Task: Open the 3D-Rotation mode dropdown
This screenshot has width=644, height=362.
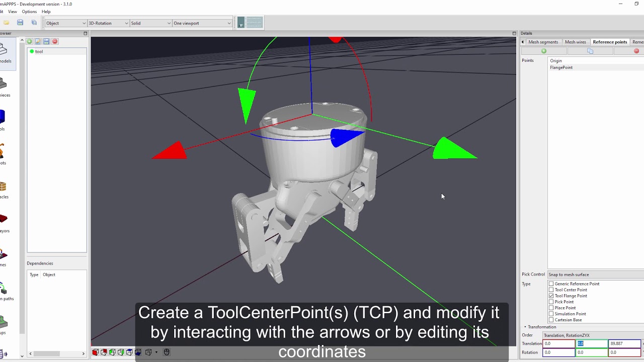Action: tap(108, 23)
